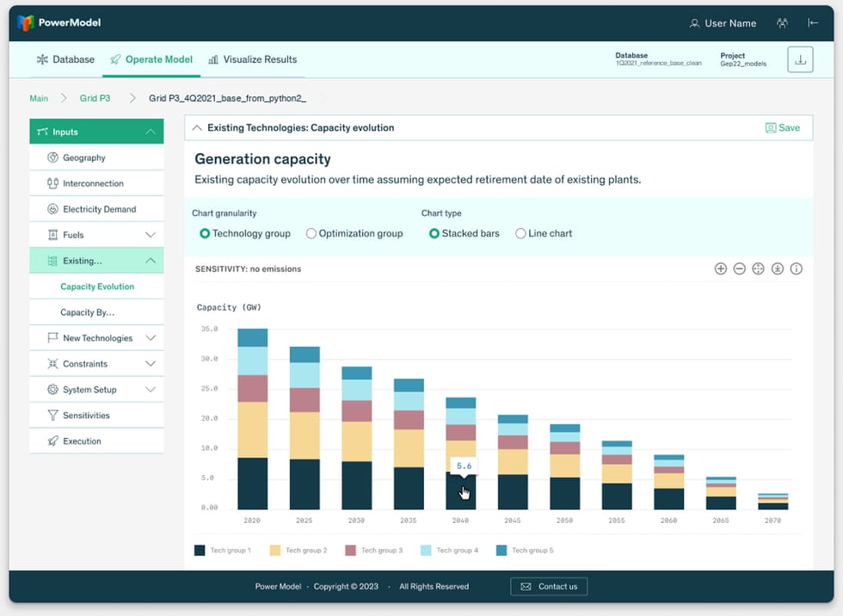The width and height of the screenshot is (843, 616).
Task: Click the chart pan crosshair icon
Action: point(758,268)
